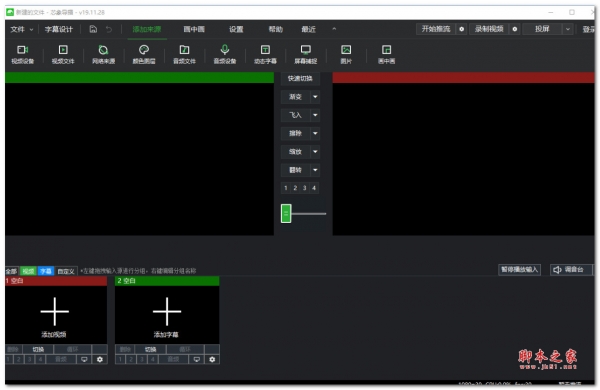Image resolution: width=600 pixels, height=390 pixels.
Task: Add a 网络来源 network source
Action: click(103, 54)
